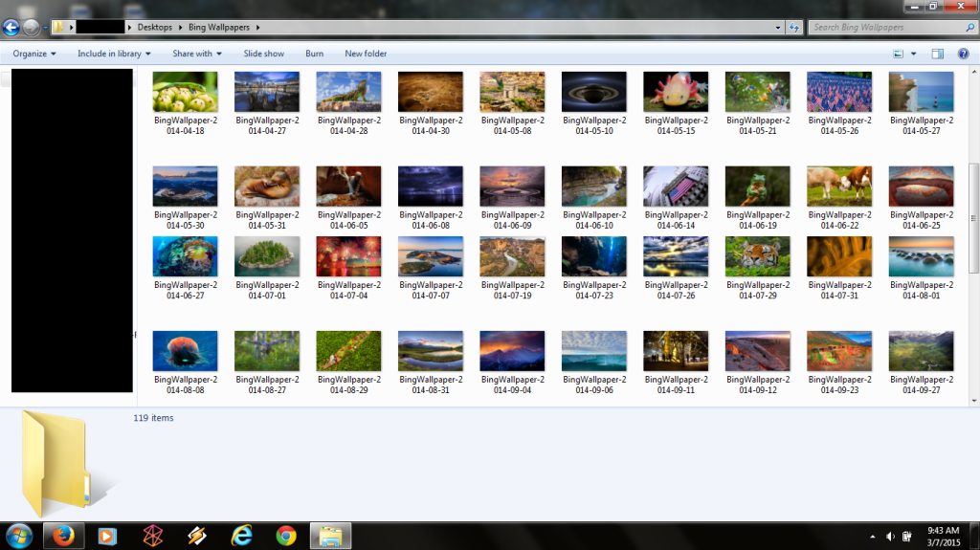
Task: Click the power battery tray icon
Action: [x=907, y=537]
